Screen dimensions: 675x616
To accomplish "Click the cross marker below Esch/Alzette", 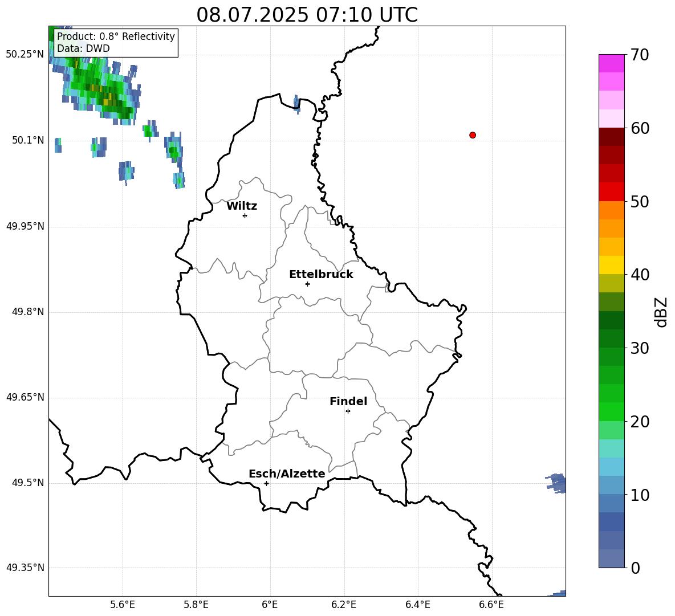I will tap(266, 483).
